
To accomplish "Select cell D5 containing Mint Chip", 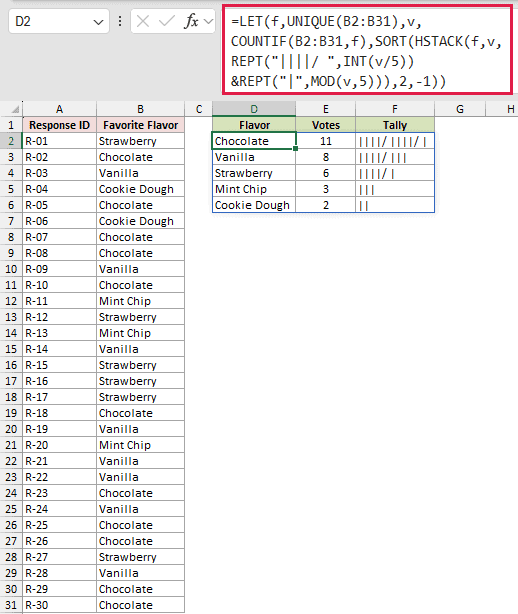I will 254,189.
